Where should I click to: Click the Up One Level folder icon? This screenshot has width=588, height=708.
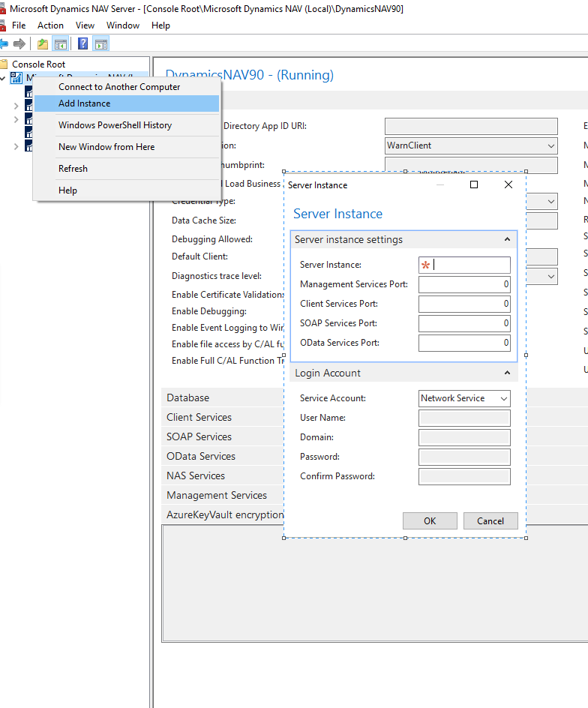[x=43, y=43]
